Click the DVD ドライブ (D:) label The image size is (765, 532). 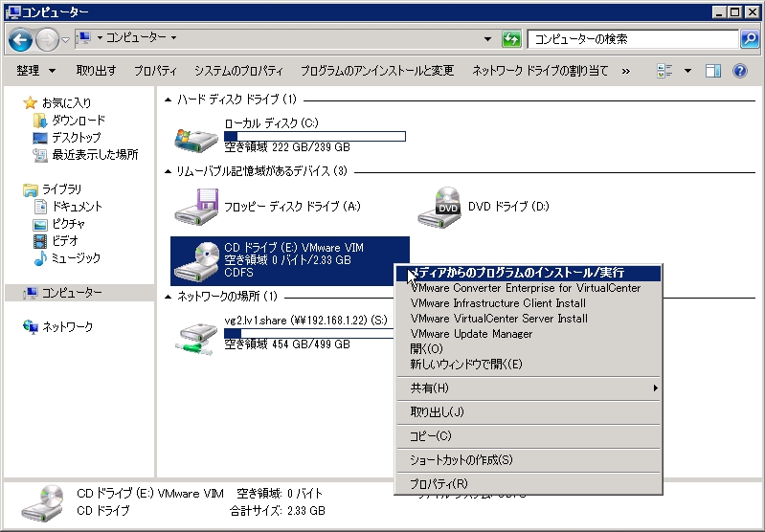pyautogui.click(x=508, y=207)
